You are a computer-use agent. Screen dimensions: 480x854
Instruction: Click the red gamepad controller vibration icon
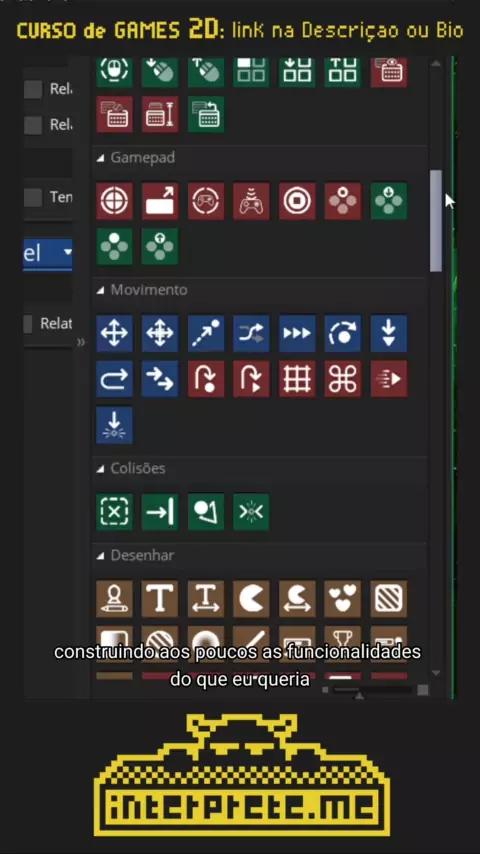pyautogui.click(x=252, y=201)
